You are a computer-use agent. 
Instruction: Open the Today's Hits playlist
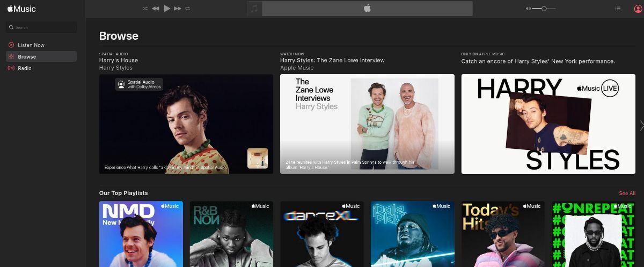[x=503, y=234]
